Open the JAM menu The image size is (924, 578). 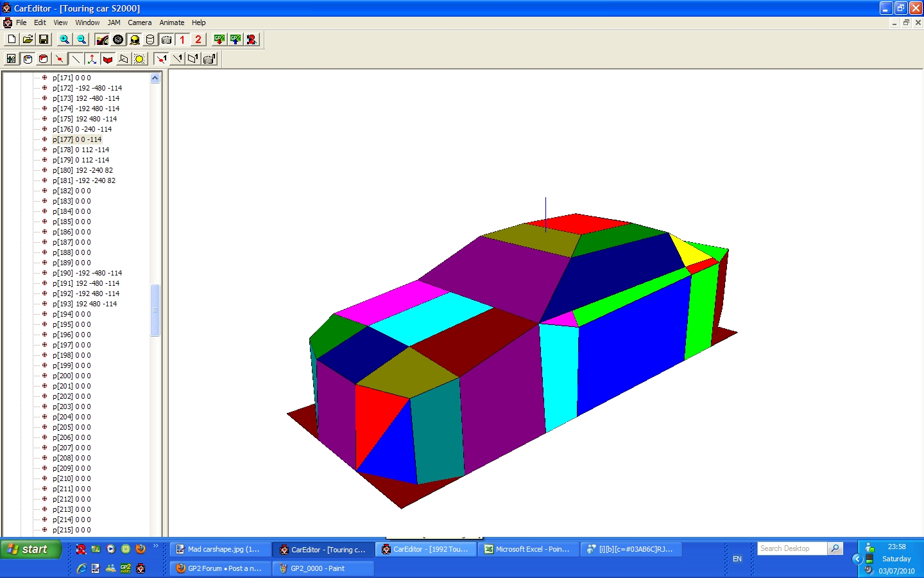[x=114, y=22]
